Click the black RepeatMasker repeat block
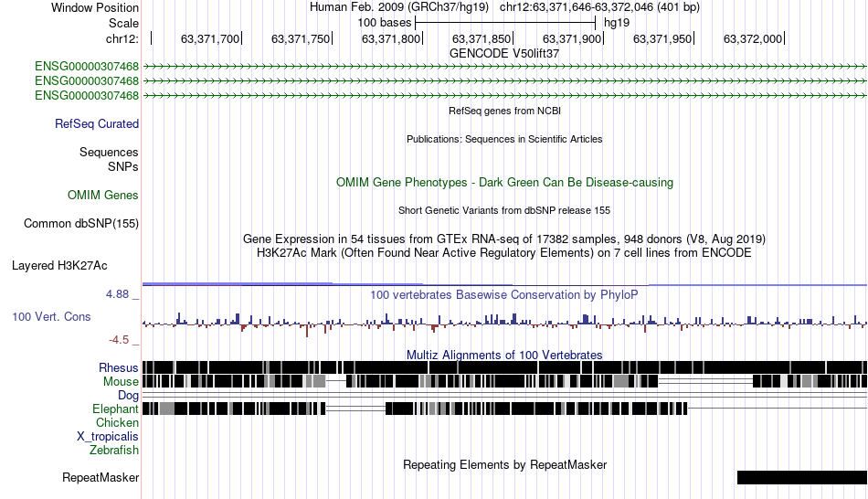Viewport: 868px width, 499px height. [x=802, y=477]
